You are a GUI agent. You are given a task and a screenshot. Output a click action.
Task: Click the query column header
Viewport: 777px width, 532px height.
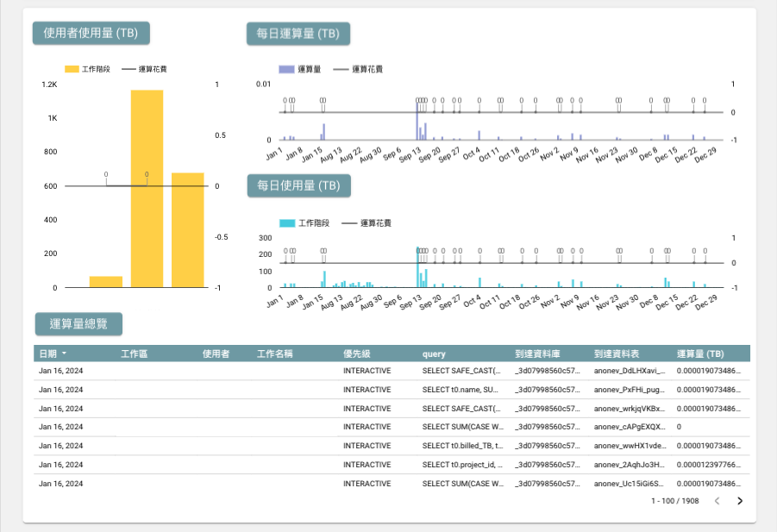[434, 354]
